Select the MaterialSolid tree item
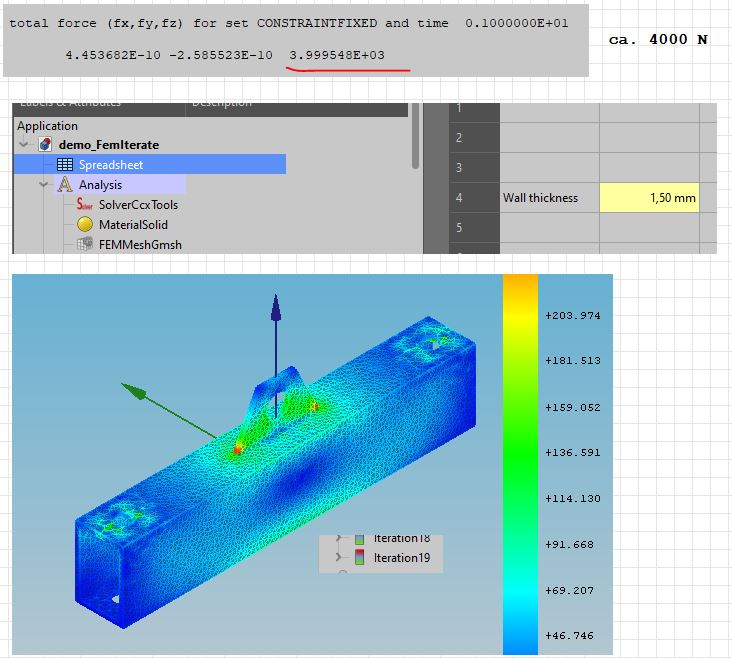 click(133, 225)
